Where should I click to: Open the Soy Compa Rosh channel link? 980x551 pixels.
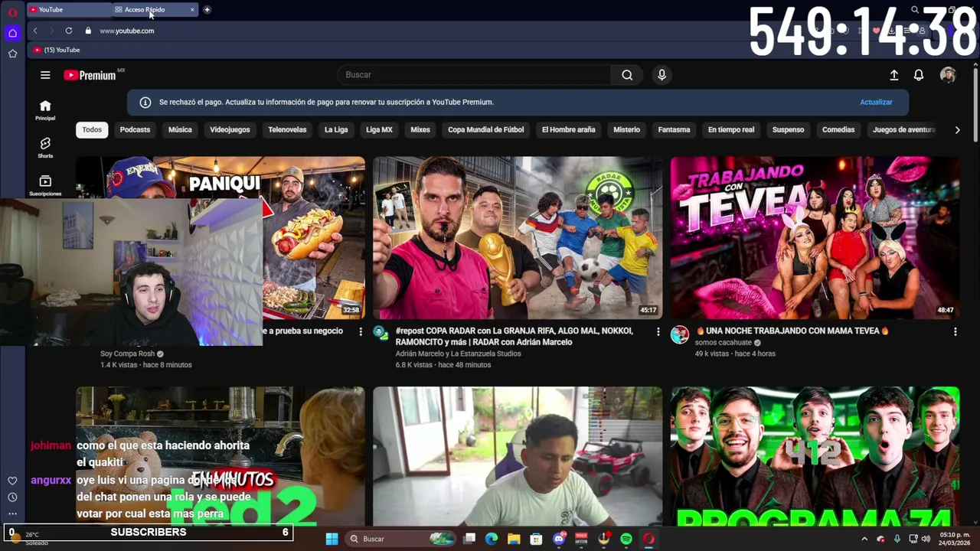pyautogui.click(x=127, y=354)
